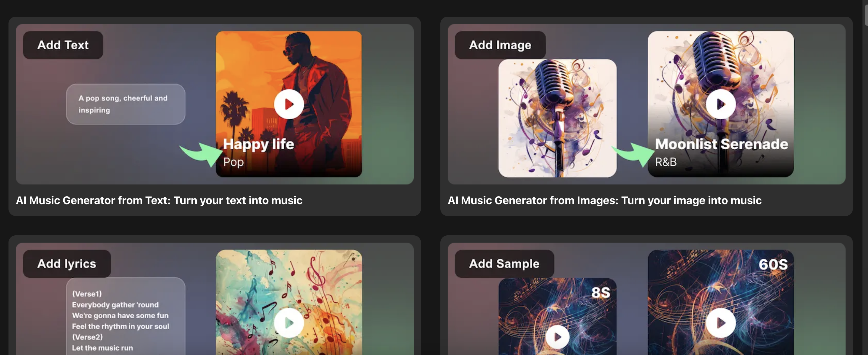Play the 8S sample clip

557,337
